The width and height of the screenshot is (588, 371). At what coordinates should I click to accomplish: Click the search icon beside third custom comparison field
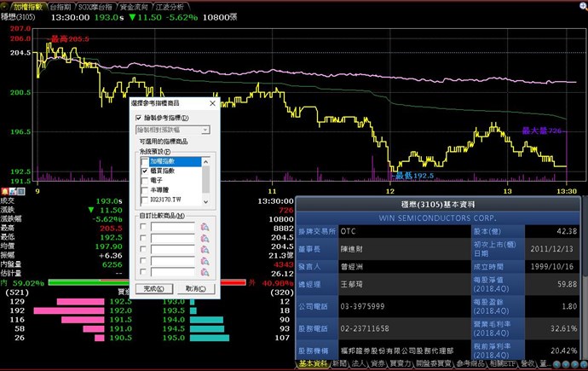pyautogui.click(x=205, y=250)
